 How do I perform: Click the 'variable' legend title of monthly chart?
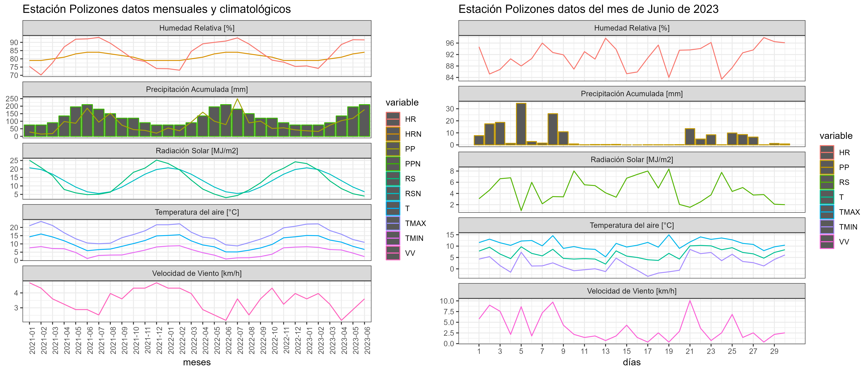pos(402,102)
